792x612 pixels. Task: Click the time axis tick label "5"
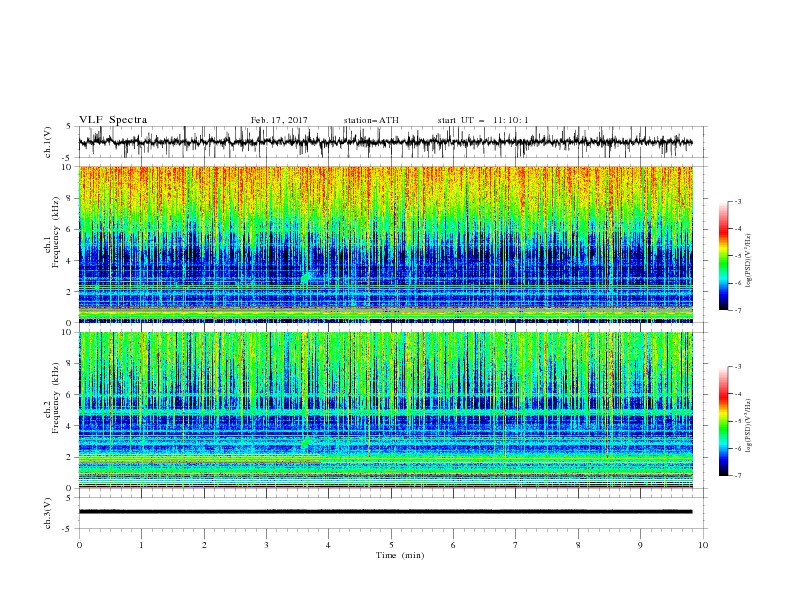(x=391, y=545)
